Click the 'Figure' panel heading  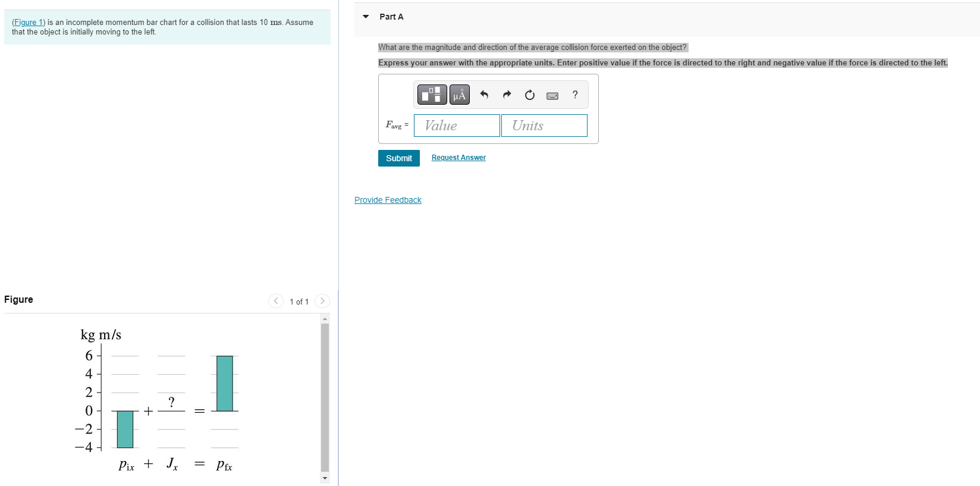(18, 299)
